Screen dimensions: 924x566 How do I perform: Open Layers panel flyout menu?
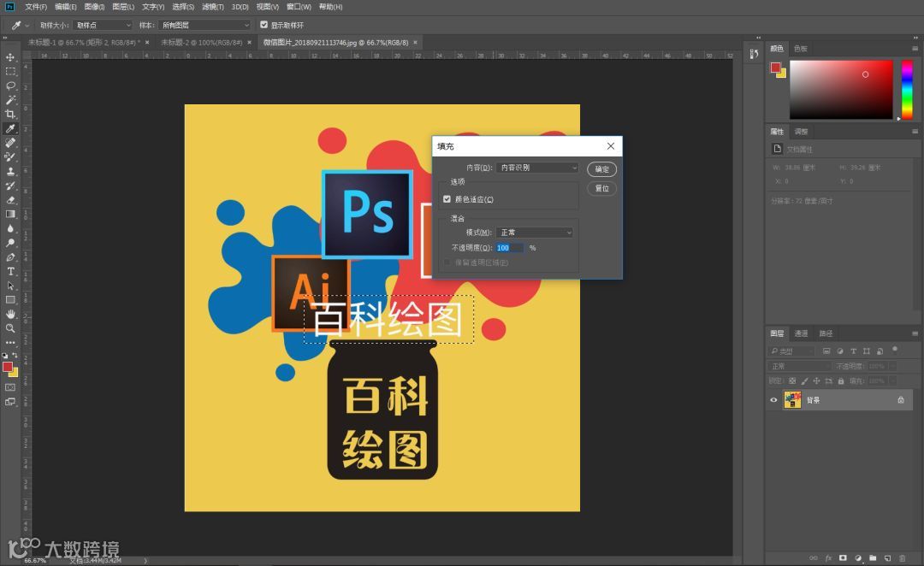pos(915,333)
